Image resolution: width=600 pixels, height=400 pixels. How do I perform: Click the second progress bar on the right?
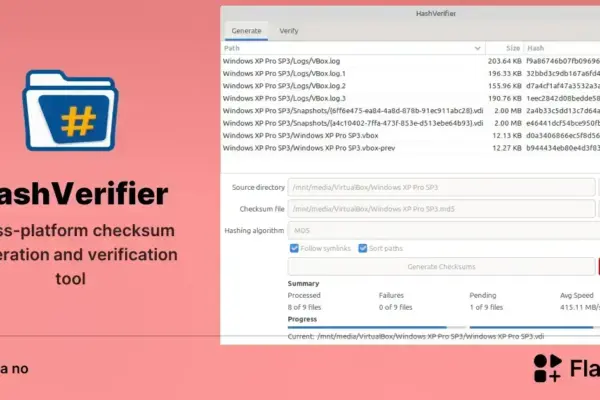tap(535, 327)
